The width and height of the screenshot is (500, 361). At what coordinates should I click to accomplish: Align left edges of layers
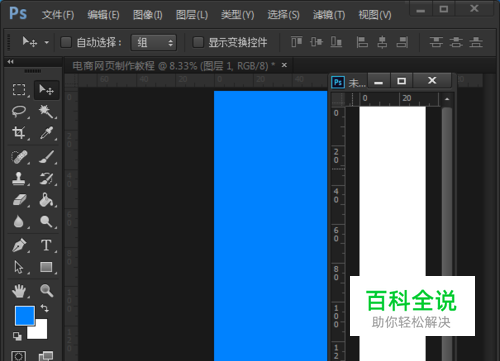[x=362, y=42]
